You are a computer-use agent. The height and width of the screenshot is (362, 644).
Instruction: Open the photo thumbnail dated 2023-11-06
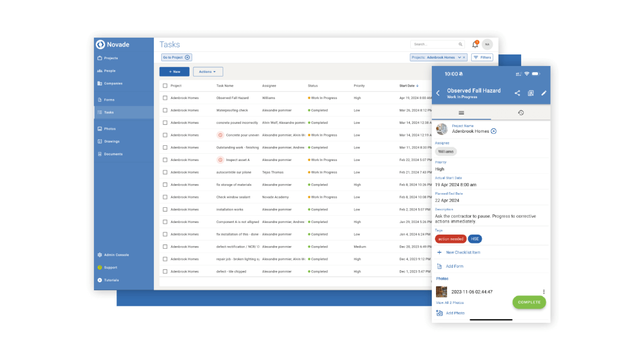441,292
